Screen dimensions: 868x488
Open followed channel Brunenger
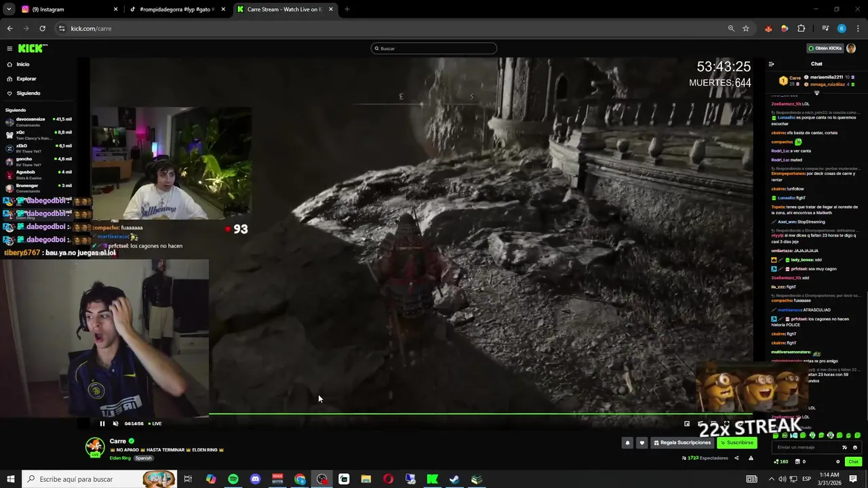[39, 188]
